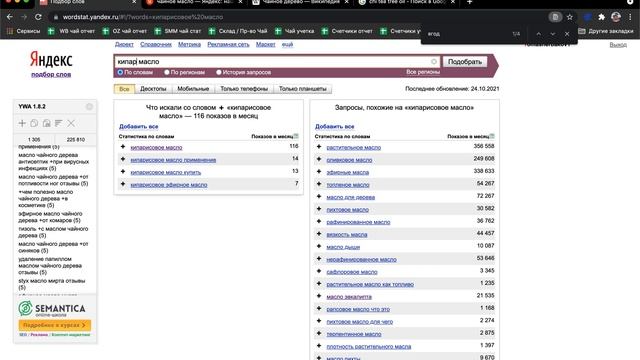
Task: Open the Chrome extensions puzzle icon
Action: [x=601, y=17]
